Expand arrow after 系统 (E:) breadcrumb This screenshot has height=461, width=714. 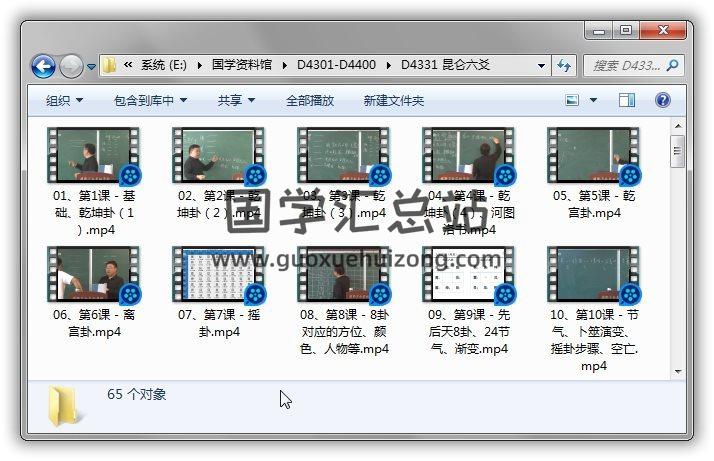pyautogui.click(x=199, y=66)
